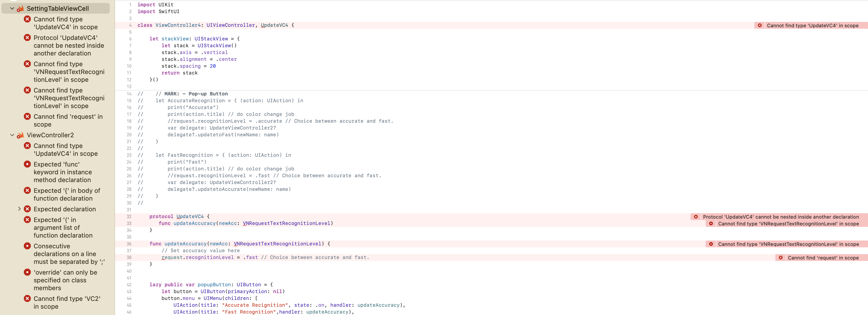868x315 pixels.
Task: Click the error icon on "Cannot find 'request'" editor annotation
Action: click(780, 258)
